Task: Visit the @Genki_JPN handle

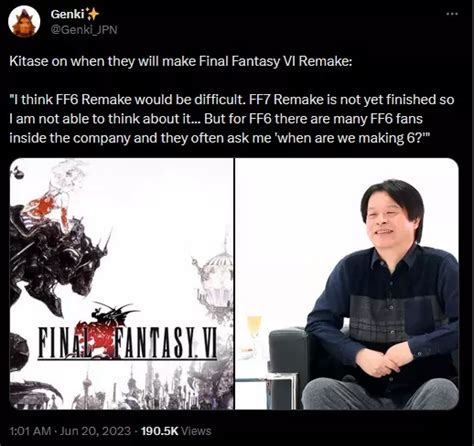Action: [84, 30]
